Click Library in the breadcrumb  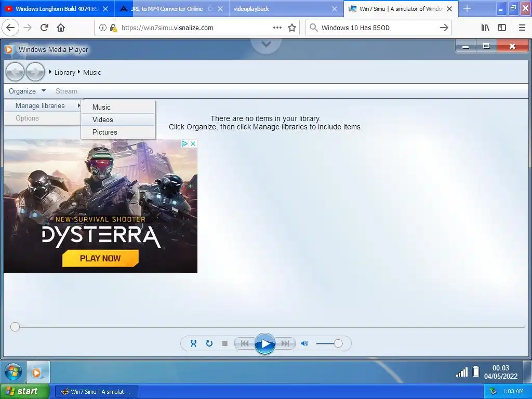(65, 72)
